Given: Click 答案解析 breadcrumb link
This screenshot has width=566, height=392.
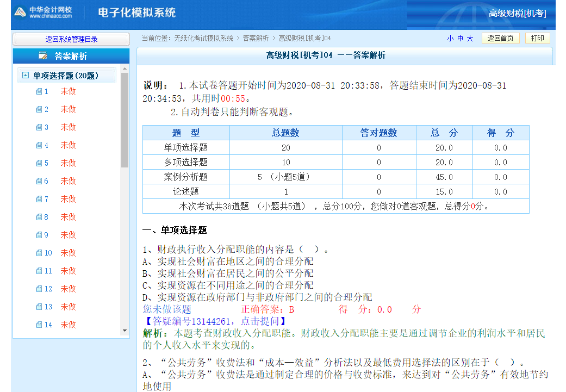Looking at the screenshot, I should tap(256, 38).
